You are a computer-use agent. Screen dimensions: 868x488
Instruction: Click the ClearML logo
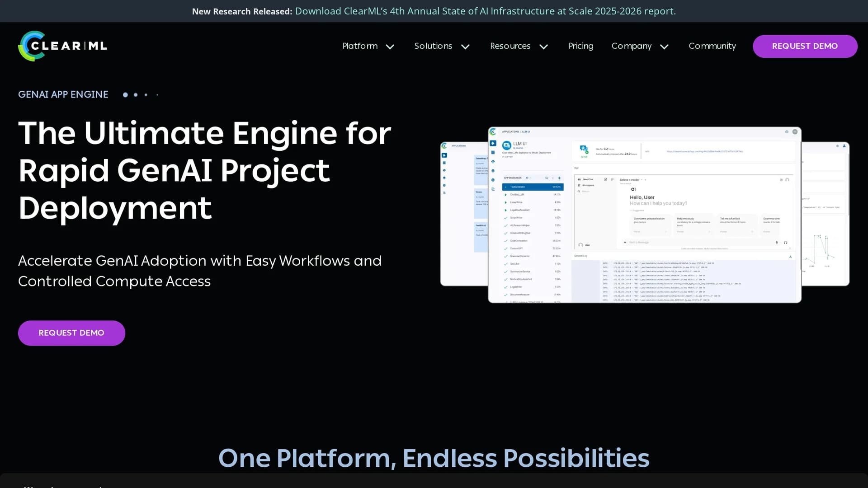click(x=62, y=46)
